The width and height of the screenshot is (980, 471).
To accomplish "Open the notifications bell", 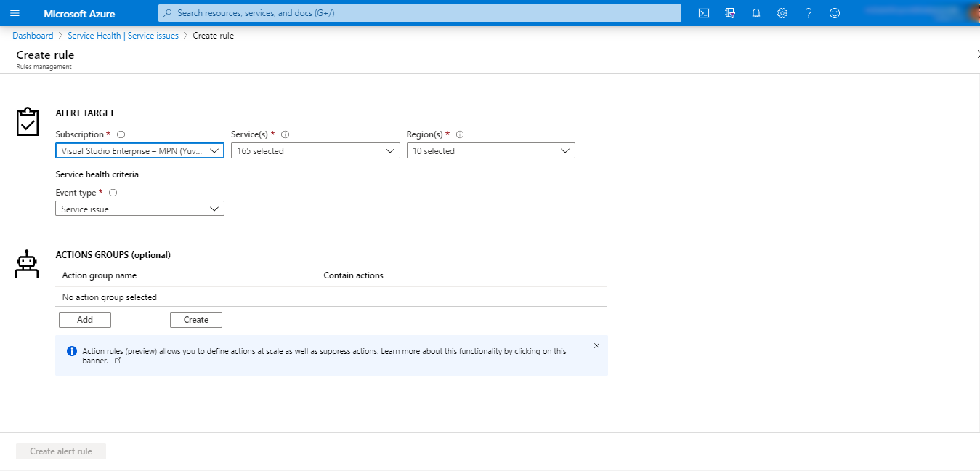I will (x=756, y=13).
